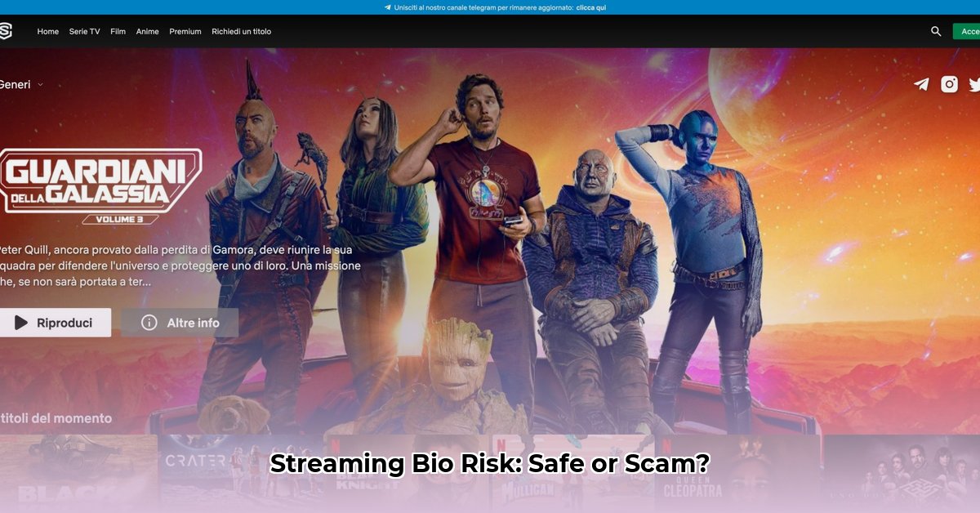Click the green Accedi button
This screenshot has width=980, height=513.
point(969,31)
